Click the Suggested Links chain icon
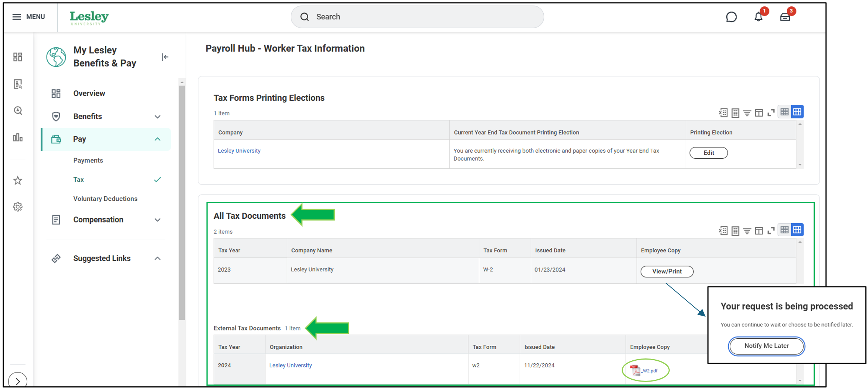The image size is (868, 389). [x=56, y=259]
